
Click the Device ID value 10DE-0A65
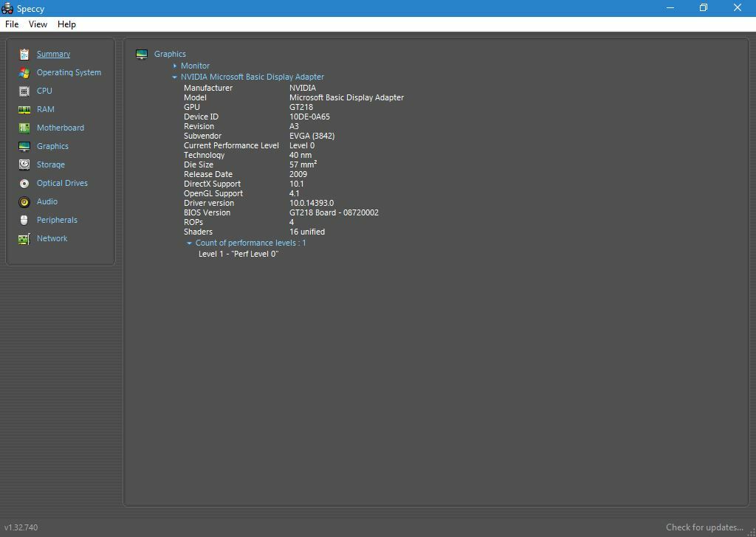tap(309, 117)
